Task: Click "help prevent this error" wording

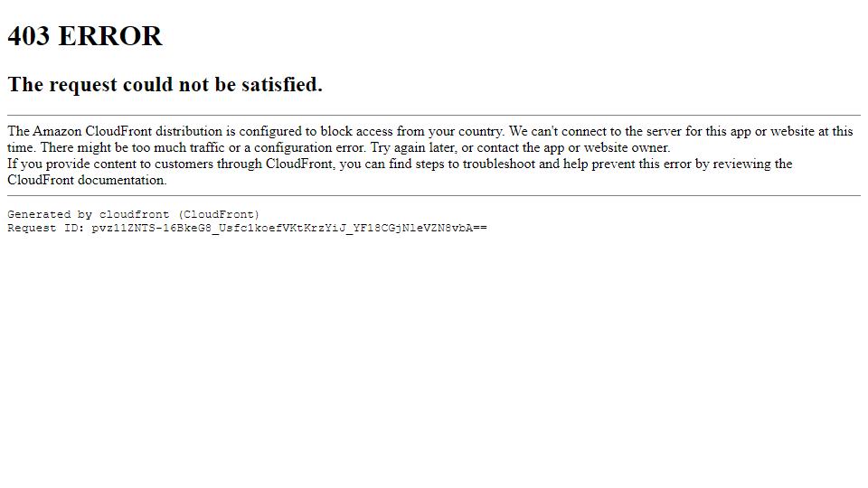Action: (627, 164)
